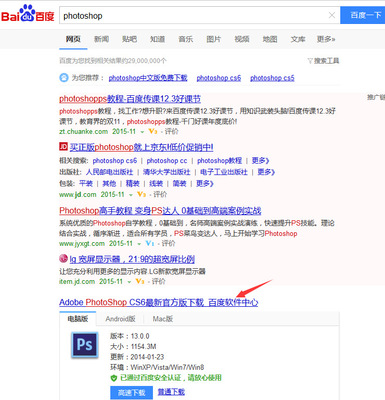Viewport: 385px width, 400px height.
Task: Select publisher 电子工业出版社
Action: coord(224,172)
